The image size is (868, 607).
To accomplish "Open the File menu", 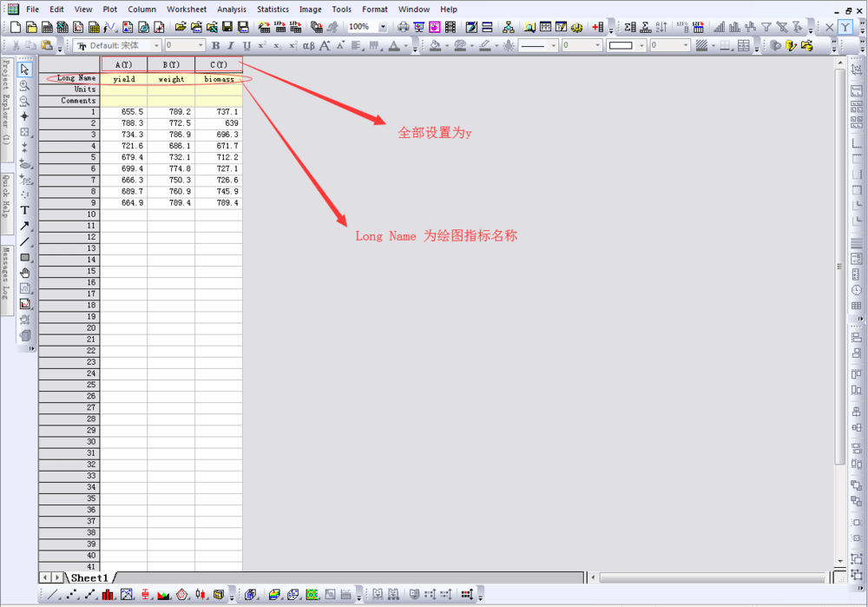I will click(33, 9).
